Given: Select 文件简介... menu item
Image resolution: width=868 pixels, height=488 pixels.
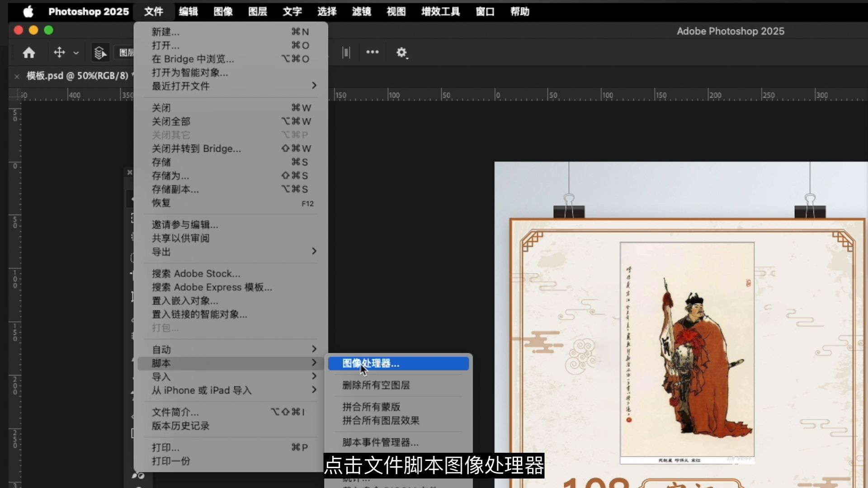Looking at the screenshot, I should (231, 412).
